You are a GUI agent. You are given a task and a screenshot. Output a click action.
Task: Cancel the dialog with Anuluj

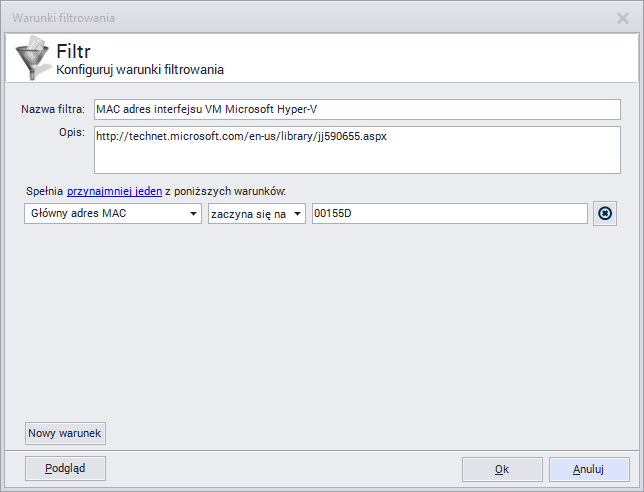[x=588, y=468]
